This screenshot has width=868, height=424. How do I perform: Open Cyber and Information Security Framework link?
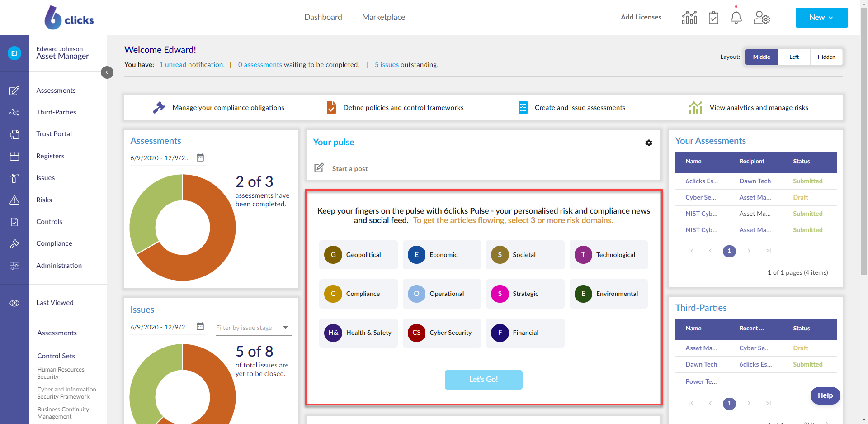(66, 393)
